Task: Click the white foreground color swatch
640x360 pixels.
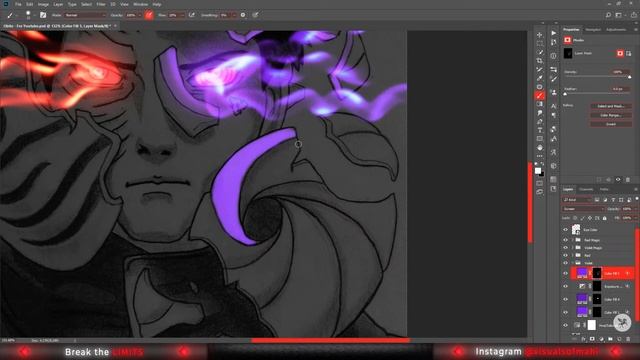Action: coord(538,171)
